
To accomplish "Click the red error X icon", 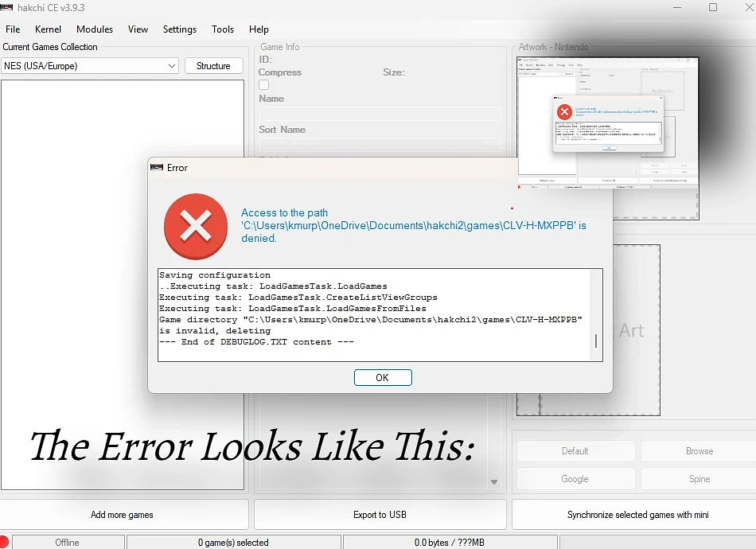I will 196,226.
